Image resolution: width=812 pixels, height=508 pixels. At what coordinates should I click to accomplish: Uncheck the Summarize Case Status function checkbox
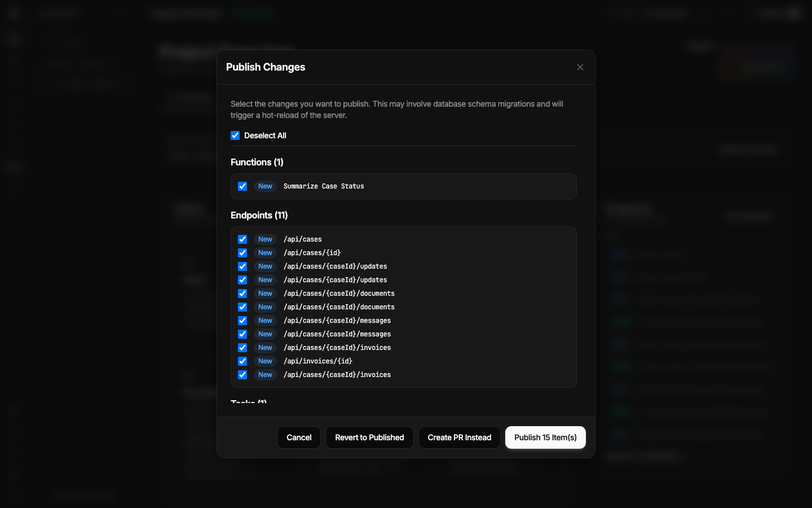[242, 186]
